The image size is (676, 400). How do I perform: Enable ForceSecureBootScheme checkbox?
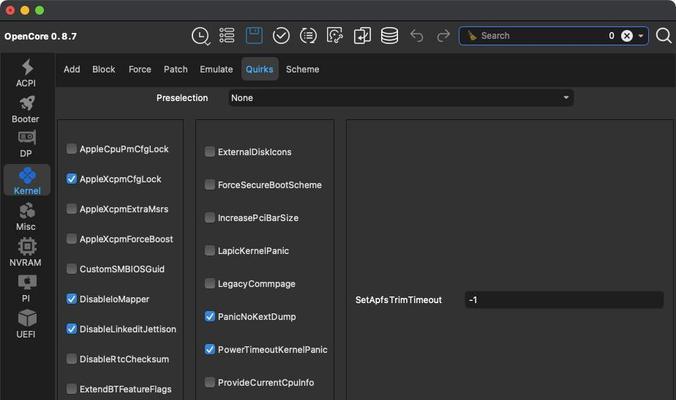point(210,184)
